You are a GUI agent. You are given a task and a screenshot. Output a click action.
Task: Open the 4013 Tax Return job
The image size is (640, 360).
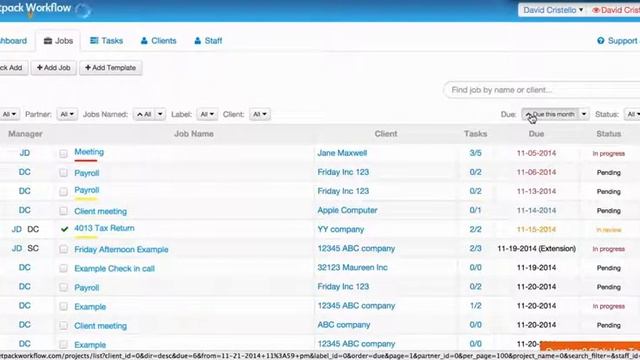104,228
